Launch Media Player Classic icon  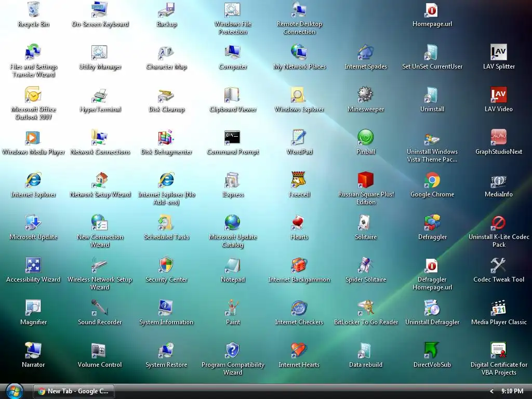coord(499,308)
